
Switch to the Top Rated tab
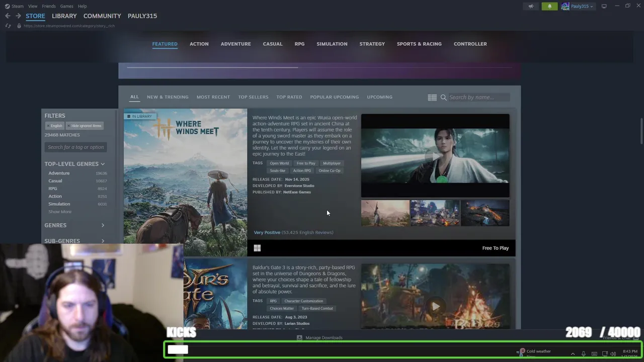(289, 97)
